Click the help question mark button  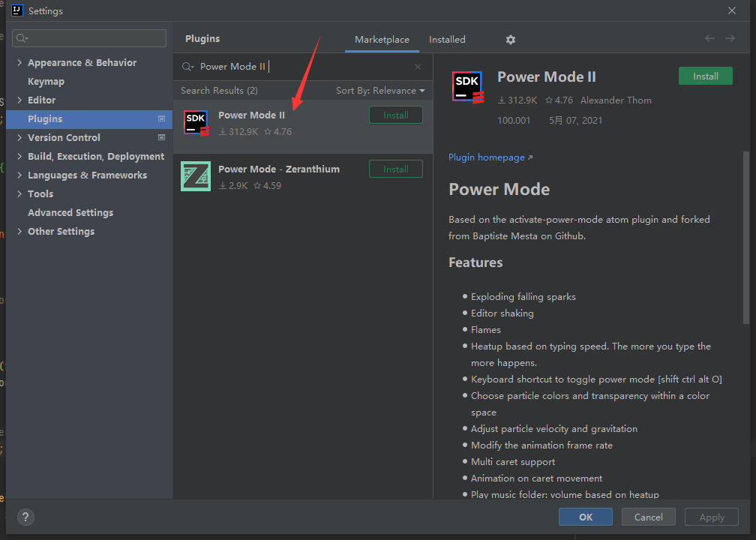pyautogui.click(x=25, y=517)
